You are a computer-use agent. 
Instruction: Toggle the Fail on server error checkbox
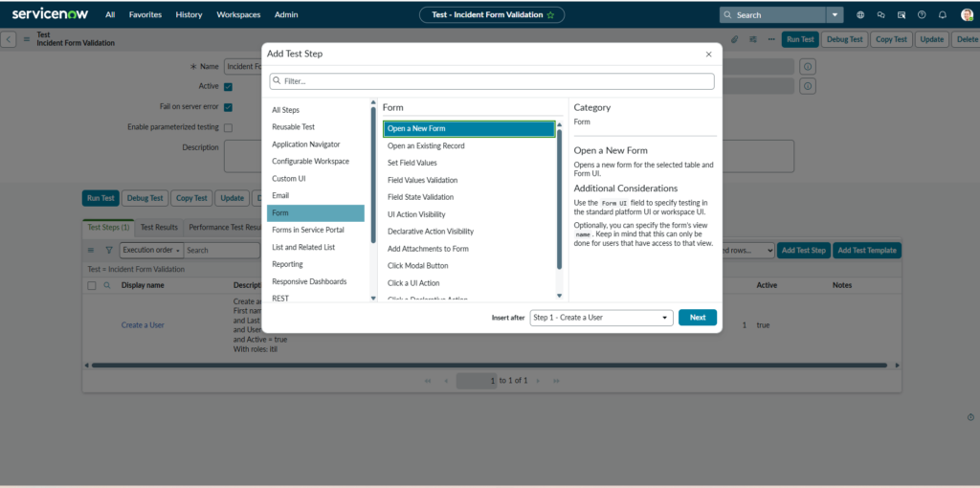coord(228,106)
